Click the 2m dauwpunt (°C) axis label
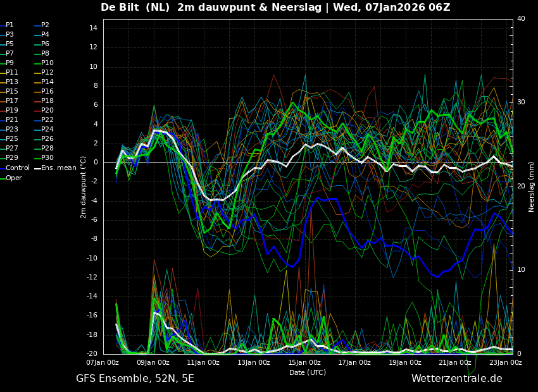The width and height of the screenshot is (538, 392). click(84, 187)
